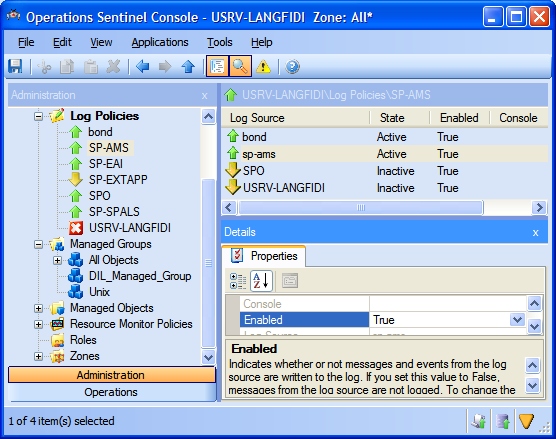Click the blue Help question mark icon
This screenshot has height=439, width=556.
coord(292,66)
